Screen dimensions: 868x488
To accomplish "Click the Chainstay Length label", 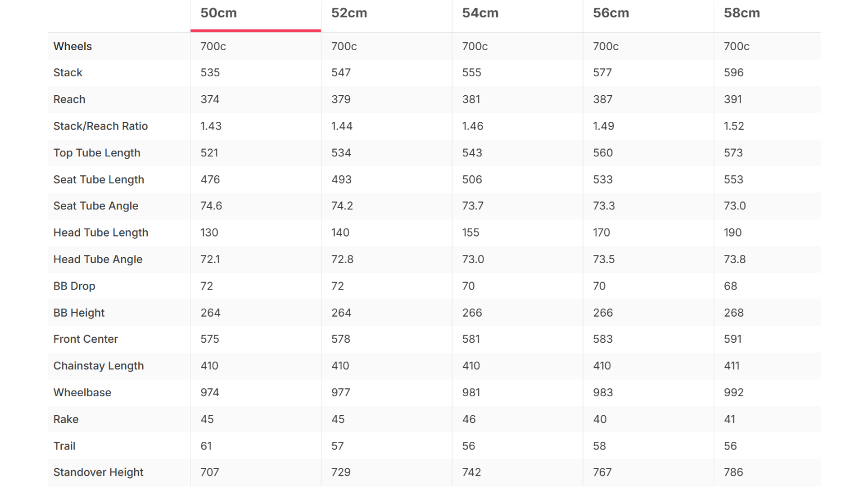I will point(99,366).
